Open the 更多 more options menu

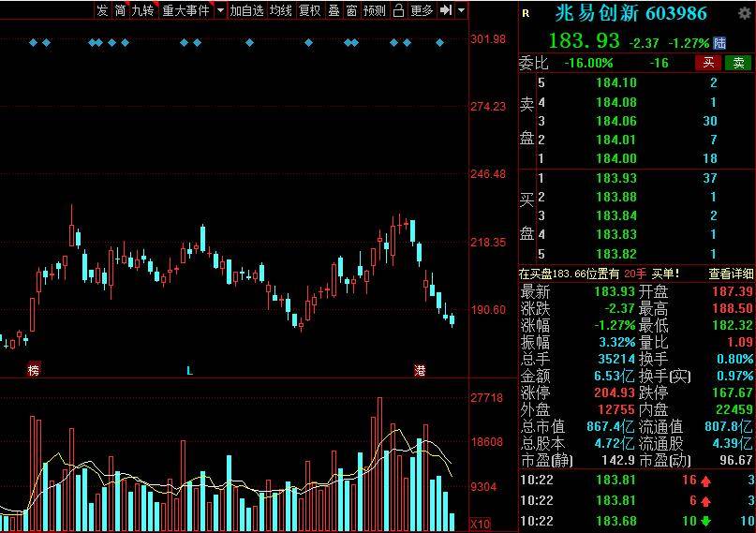click(422, 10)
